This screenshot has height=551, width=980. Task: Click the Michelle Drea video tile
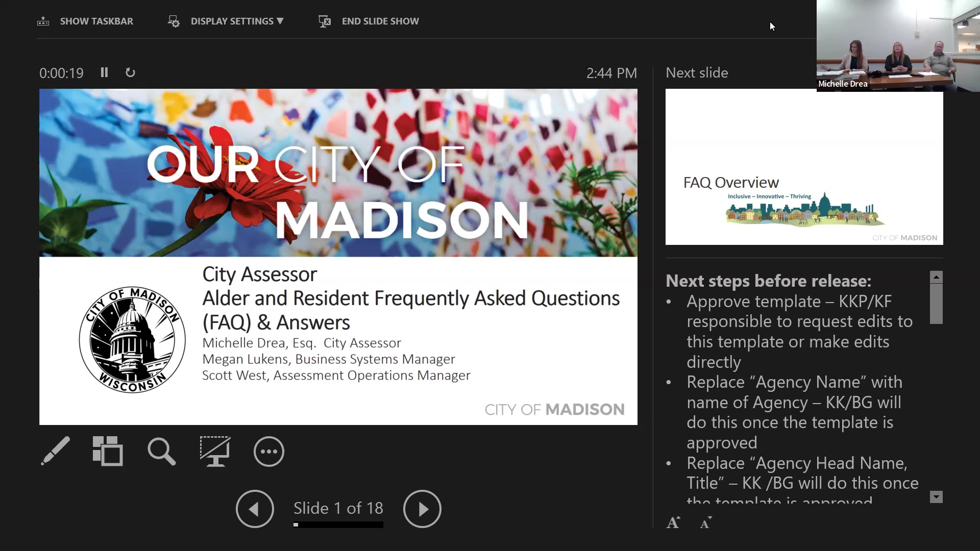[898, 46]
